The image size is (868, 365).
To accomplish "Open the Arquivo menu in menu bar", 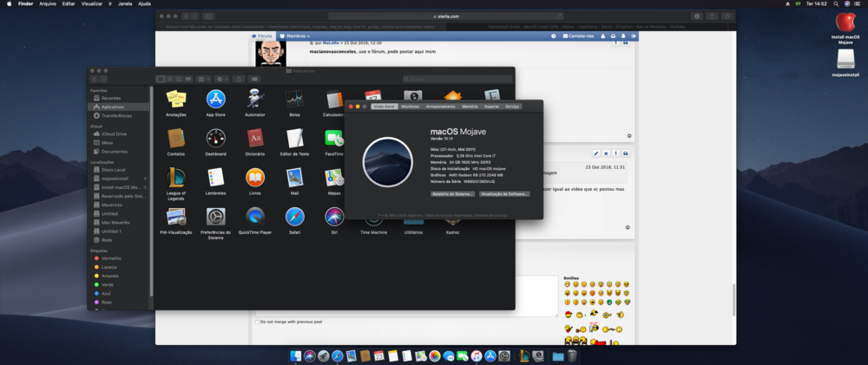I will [x=48, y=4].
